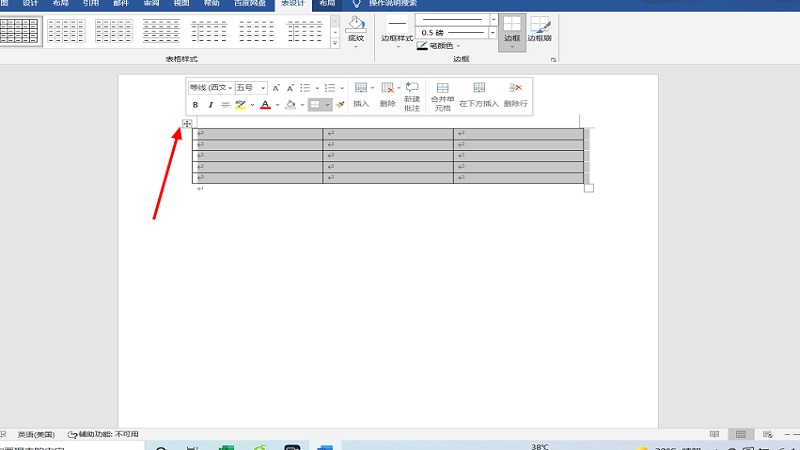Apply bullet list formatting
This screenshot has height=450, width=800.
point(305,88)
